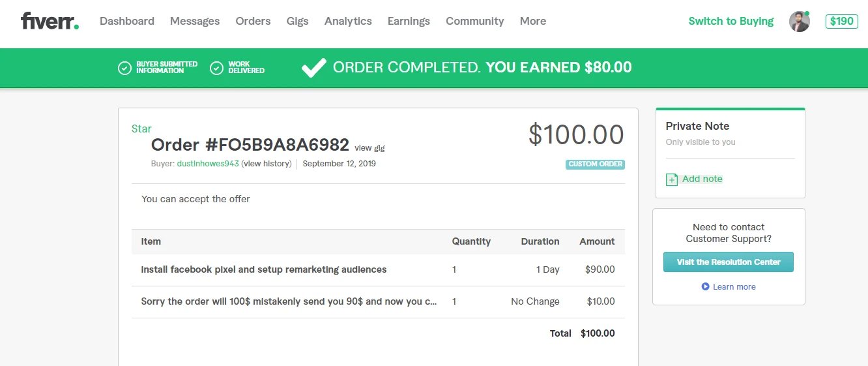Open the Messages page
Screen dimensions: 868x366
click(x=195, y=21)
